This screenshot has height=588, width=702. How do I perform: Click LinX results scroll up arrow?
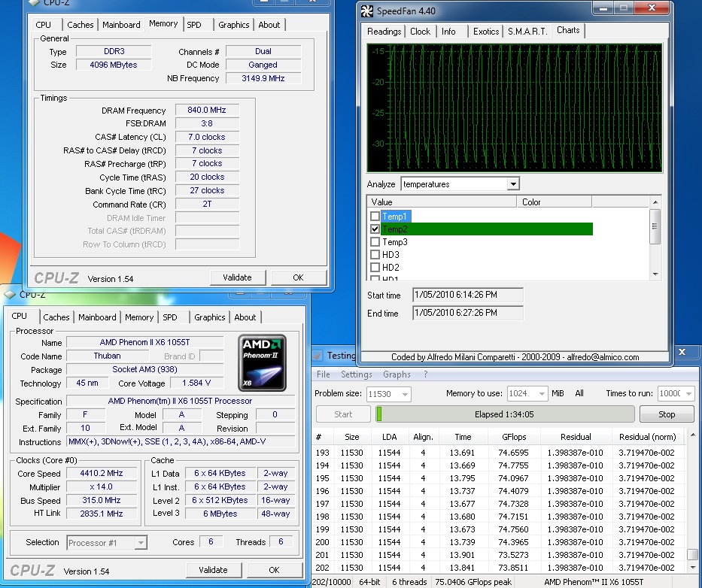pos(693,435)
